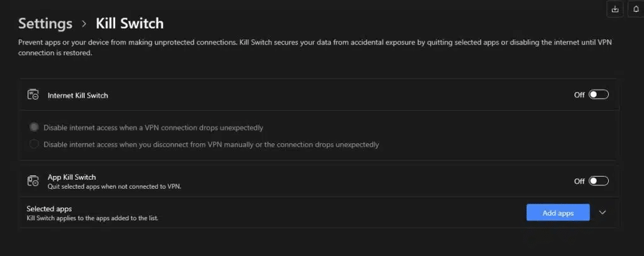This screenshot has height=256, width=644.
Task: Turn on the App Kill Switch toggle
Action: coord(599,181)
